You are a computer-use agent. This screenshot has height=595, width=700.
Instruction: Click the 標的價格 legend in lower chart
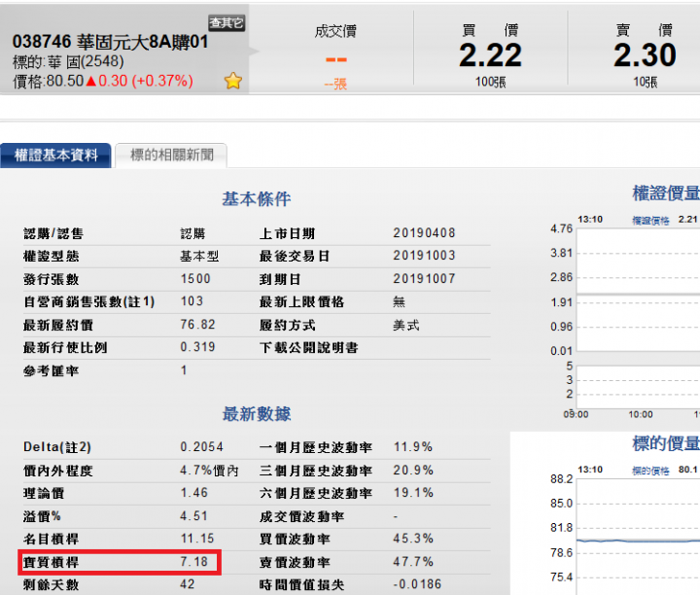650,471
